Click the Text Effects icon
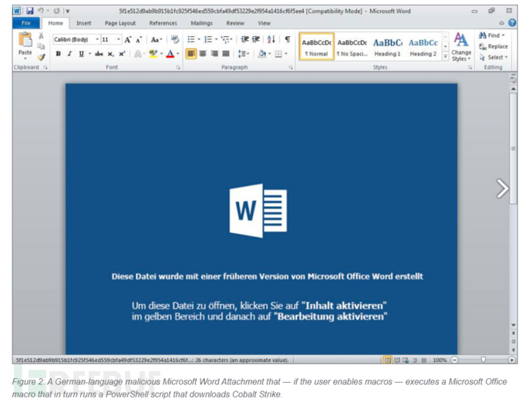 tap(138, 54)
